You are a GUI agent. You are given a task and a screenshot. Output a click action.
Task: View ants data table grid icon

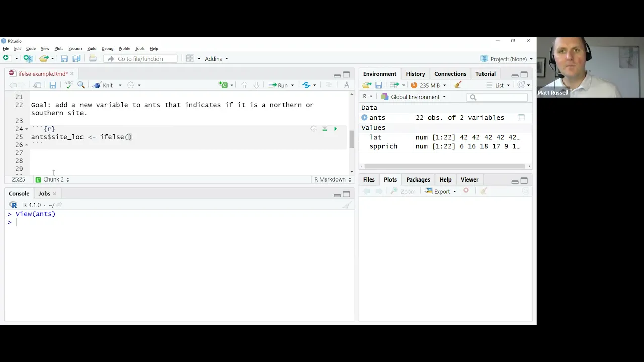pyautogui.click(x=521, y=118)
